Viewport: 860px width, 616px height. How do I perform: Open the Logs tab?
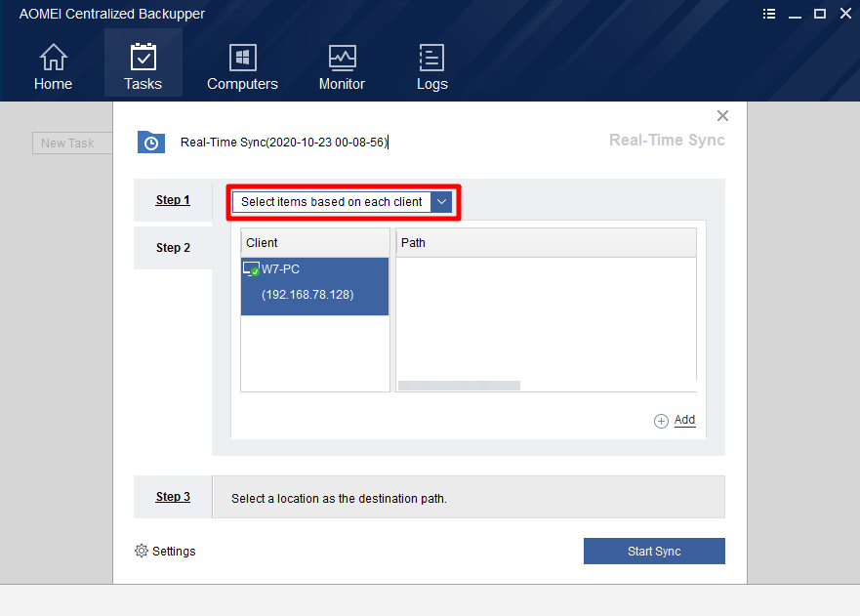[432, 66]
